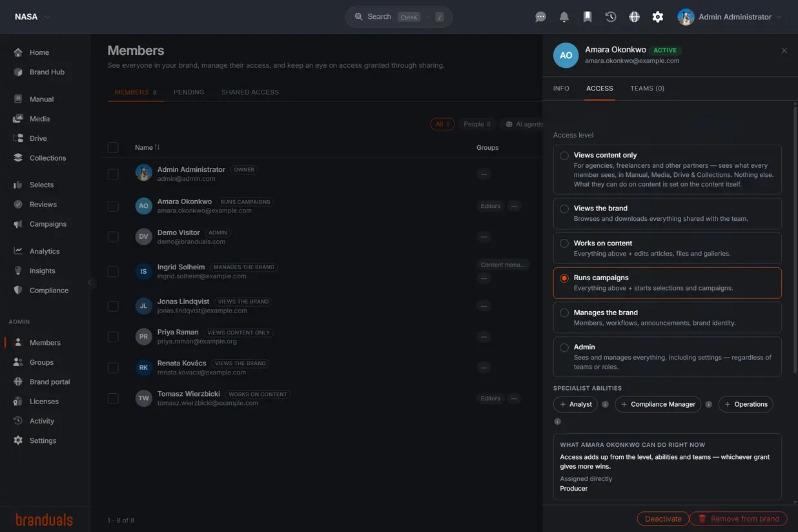This screenshot has width=798, height=532.
Task: Open the Pending tab
Action: tap(189, 92)
